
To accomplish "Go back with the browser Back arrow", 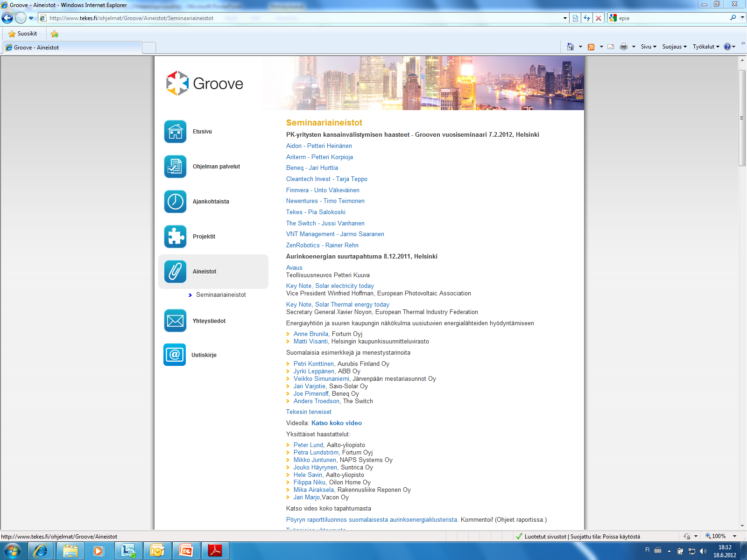I will pyautogui.click(x=7, y=18).
